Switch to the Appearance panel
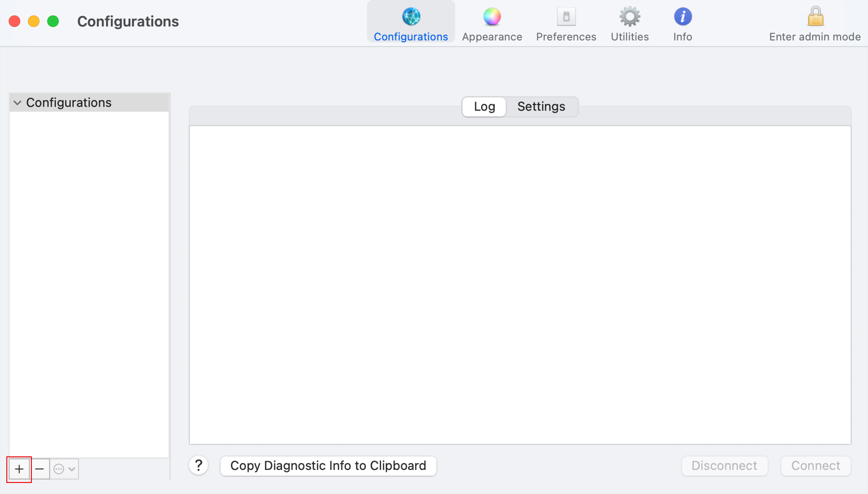 491,21
